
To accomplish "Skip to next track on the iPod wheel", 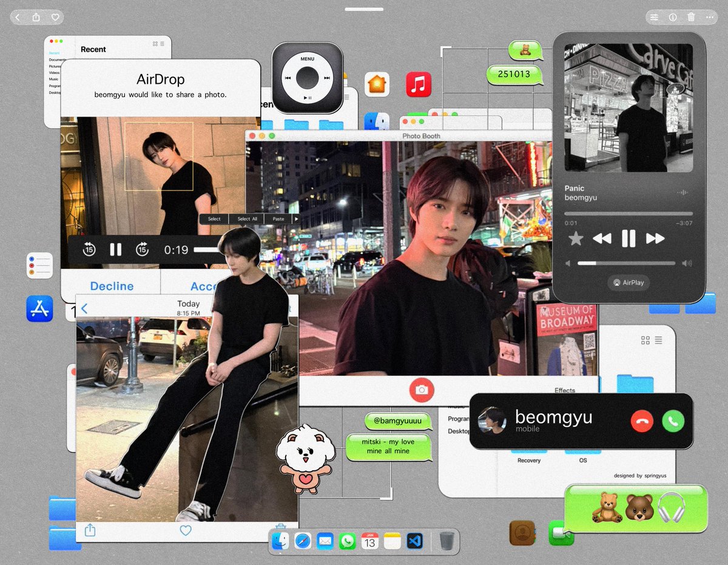I will point(327,78).
